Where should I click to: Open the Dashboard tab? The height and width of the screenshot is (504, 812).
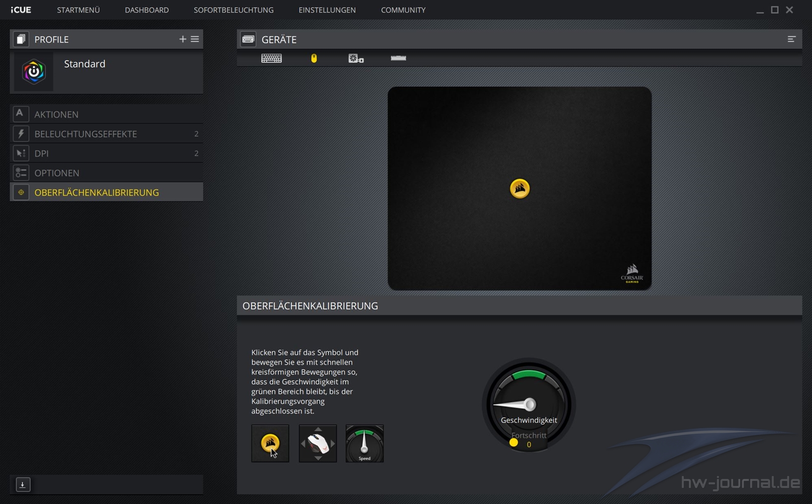[x=147, y=10]
